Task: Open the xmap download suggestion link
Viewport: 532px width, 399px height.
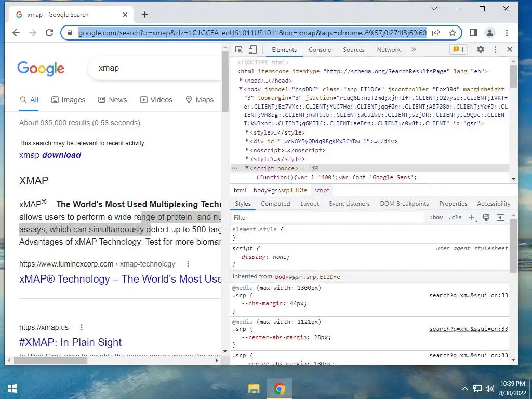Action: 50,155
